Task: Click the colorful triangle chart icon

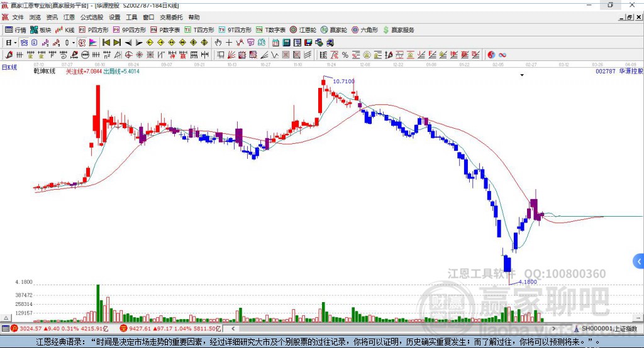Action: [x=93, y=43]
